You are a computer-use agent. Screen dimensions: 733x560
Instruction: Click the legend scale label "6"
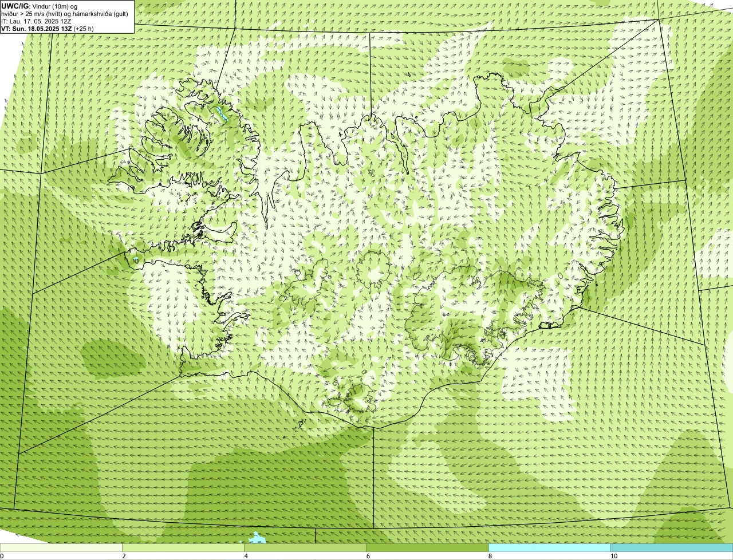pyautogui.click(x=368, y=556)
